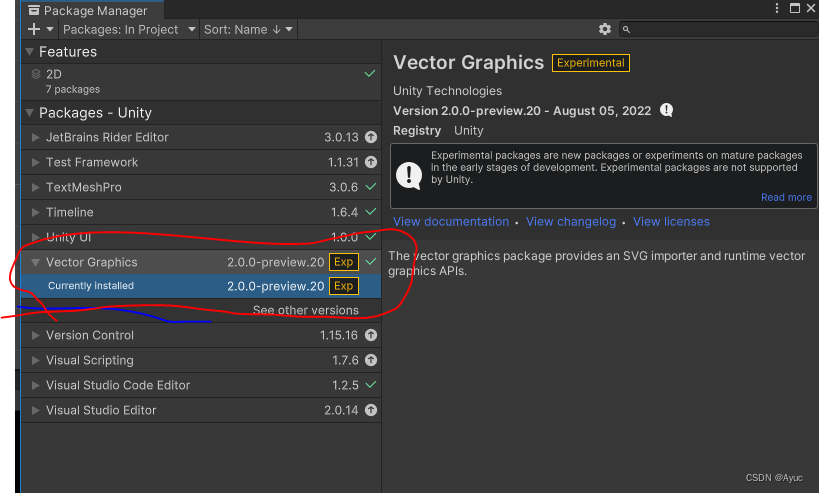
Task: Open the window three-dot options menu
Action: (777, 8)
